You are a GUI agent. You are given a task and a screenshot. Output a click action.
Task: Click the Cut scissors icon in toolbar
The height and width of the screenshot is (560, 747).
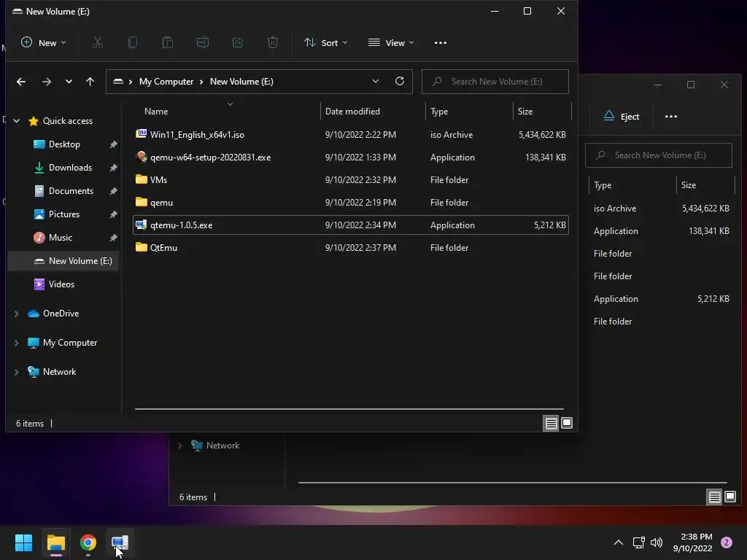point(97,43)
